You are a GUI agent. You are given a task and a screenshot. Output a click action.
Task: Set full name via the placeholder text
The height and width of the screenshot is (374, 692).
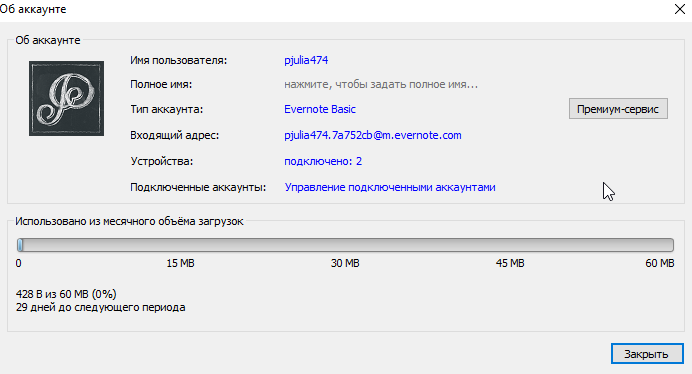(x=380, y=84)
